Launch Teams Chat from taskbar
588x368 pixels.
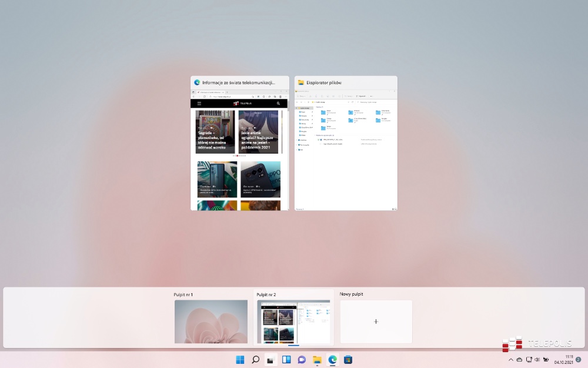(x=302, y=360)
